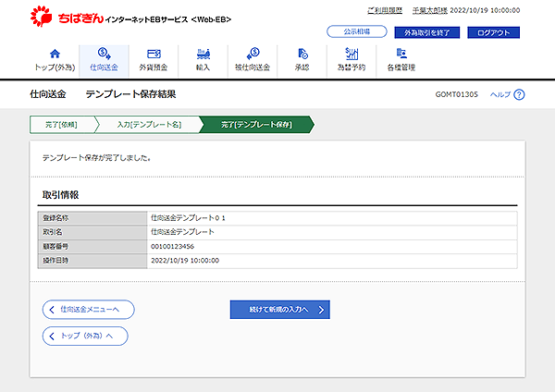Go back via 仕向送金メニューへ button
Screen dimensions: 555x392
89,310
